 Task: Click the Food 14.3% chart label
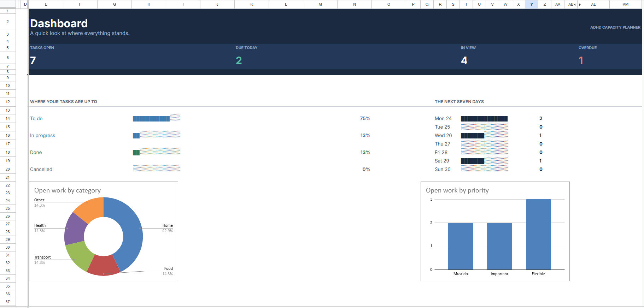pos(168,271)
